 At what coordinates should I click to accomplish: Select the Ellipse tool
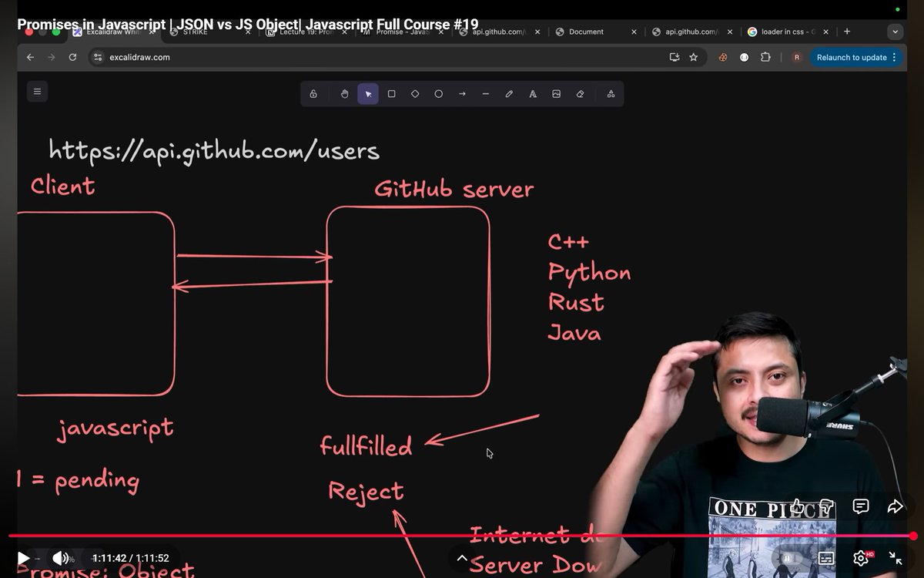[x=438, y=94]
